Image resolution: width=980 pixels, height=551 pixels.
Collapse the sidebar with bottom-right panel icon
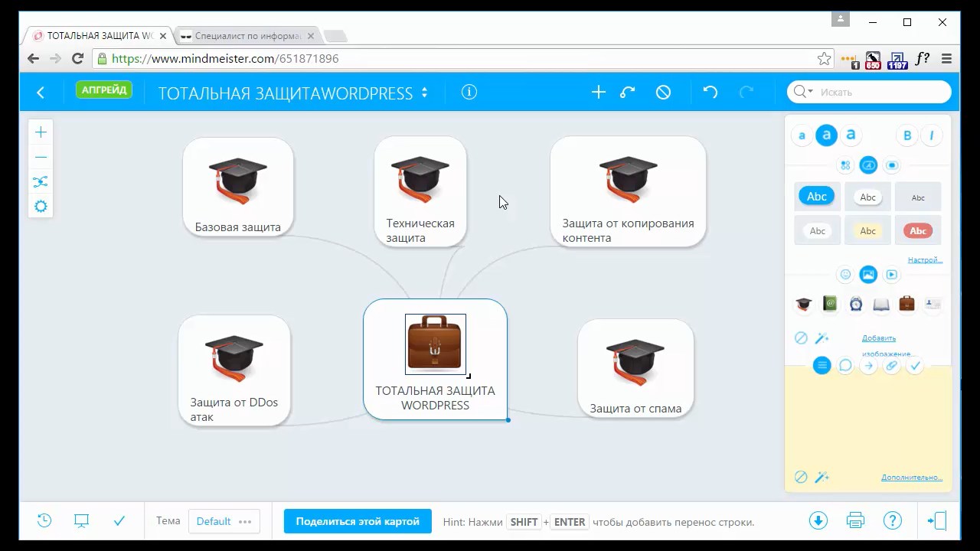(x=937, y=520)
